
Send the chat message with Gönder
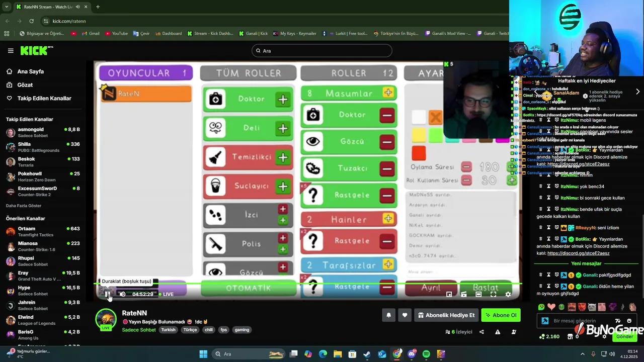click(x=625, y=336)
